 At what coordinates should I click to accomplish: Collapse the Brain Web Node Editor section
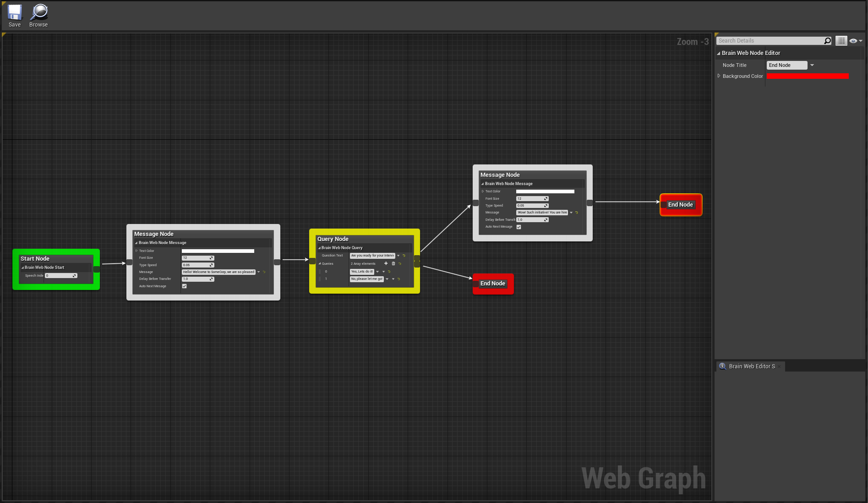[x=719, y=53]
